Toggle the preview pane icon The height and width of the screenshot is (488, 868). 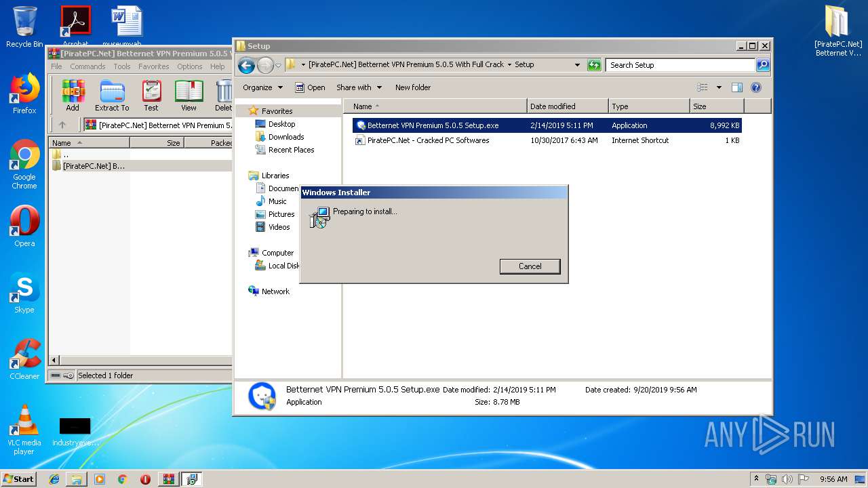pos(737,87)
